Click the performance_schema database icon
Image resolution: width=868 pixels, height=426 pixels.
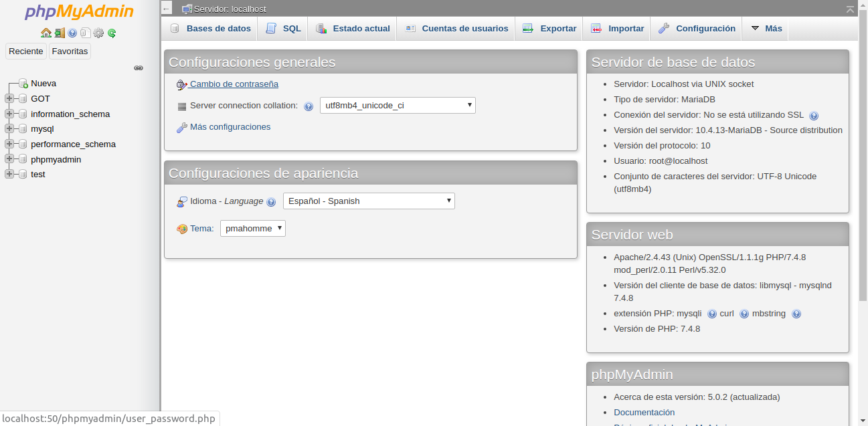23,144
